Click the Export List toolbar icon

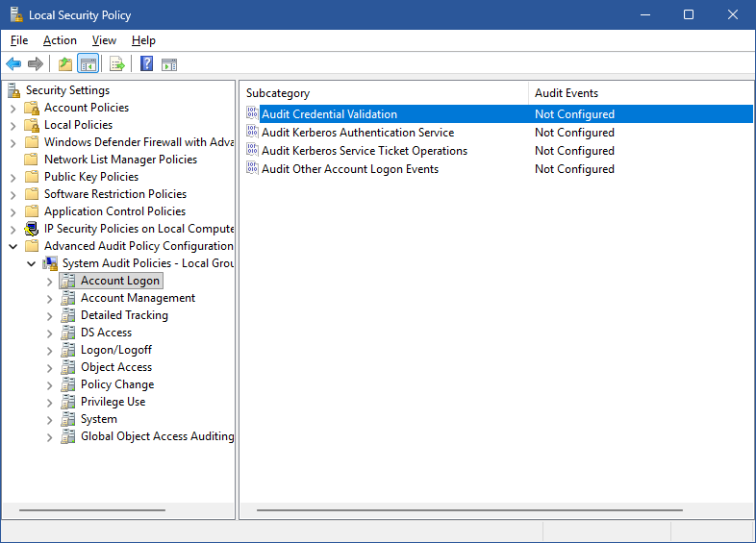(116, 64)
